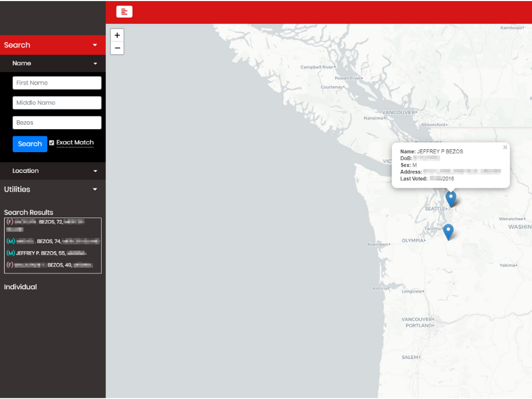
Task: Collapse the Name section arrow
Action: point(95,63)
